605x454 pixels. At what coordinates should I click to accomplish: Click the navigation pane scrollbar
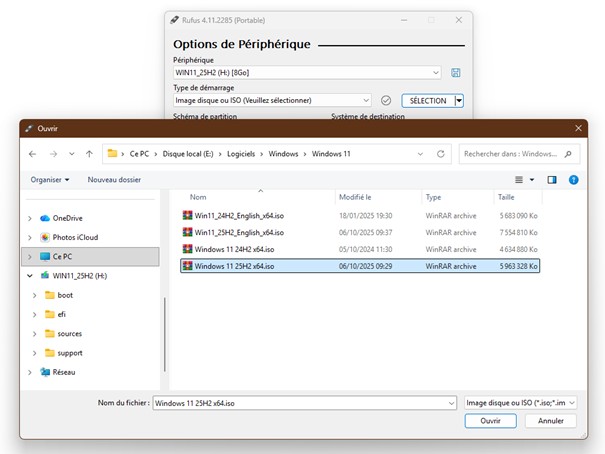(x=165, y=334)
